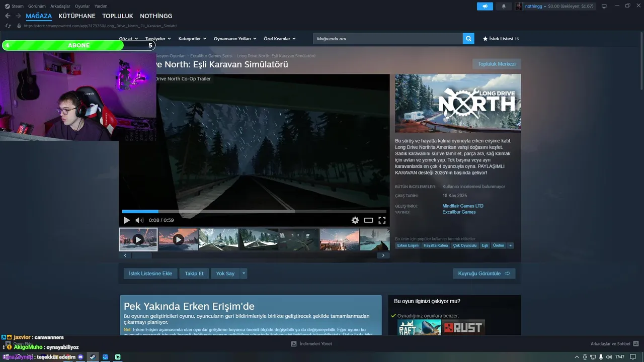Switch to KÜTÜPHANE tab
The width and height of the screenshot is (644, 362).
point(77,16)
